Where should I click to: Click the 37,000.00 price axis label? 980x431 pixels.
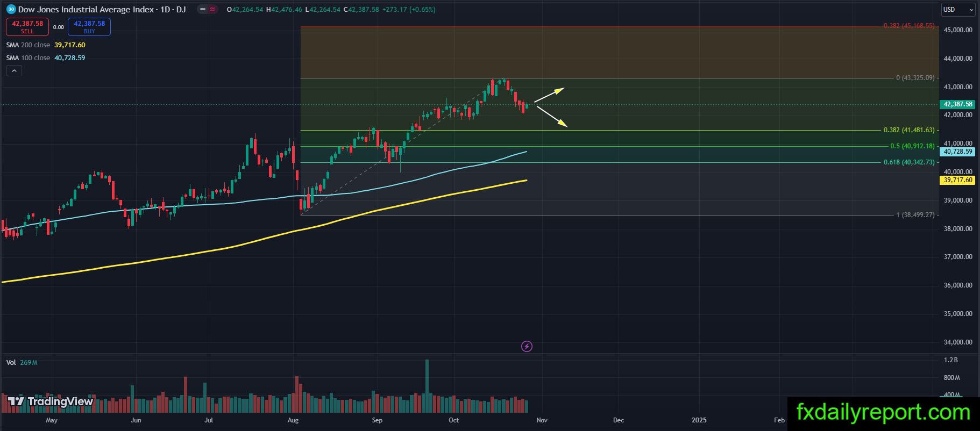pyautogui.click(x=958, y=257)
